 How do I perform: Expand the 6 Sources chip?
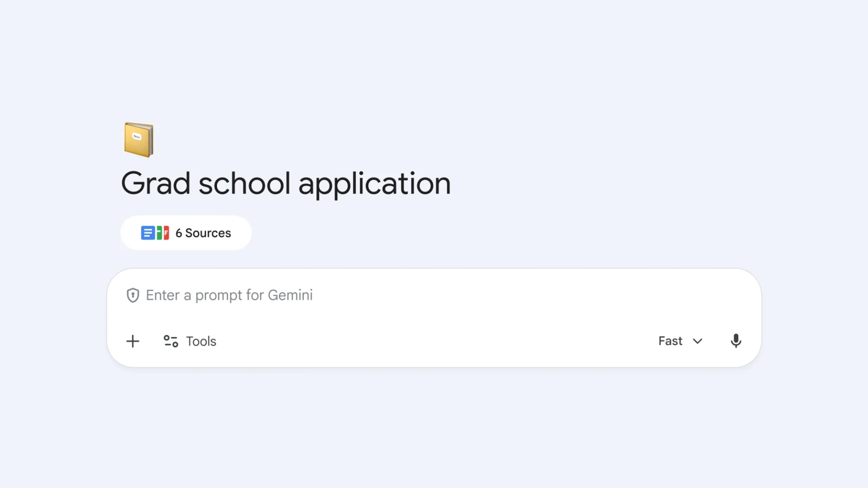click(186, 233)
